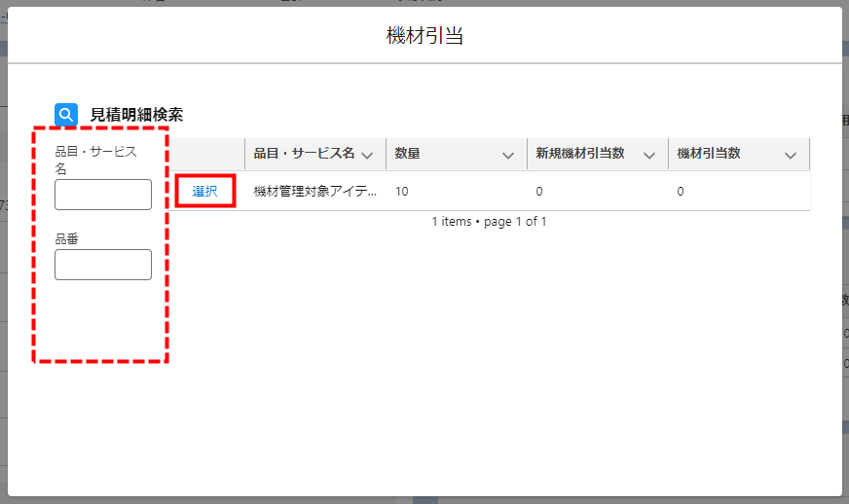
Task: Expand the 数量 column dropdown arrow
Action: [507, 155]
